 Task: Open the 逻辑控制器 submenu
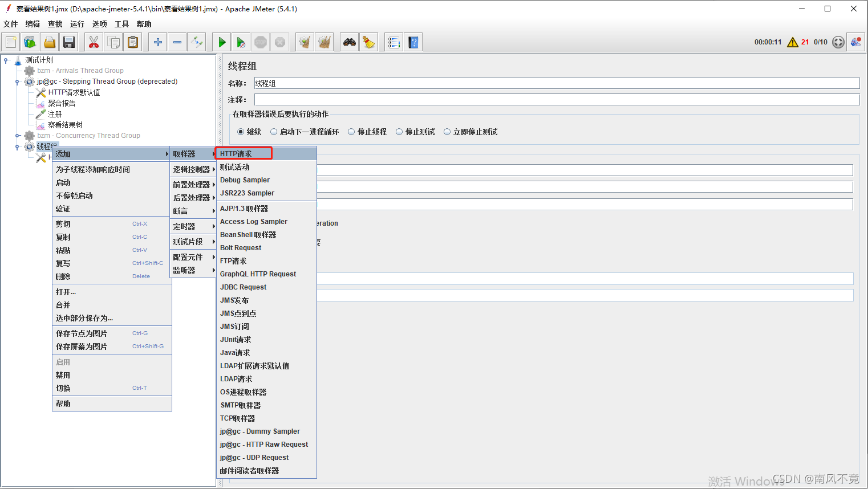(x=193, y=169)
